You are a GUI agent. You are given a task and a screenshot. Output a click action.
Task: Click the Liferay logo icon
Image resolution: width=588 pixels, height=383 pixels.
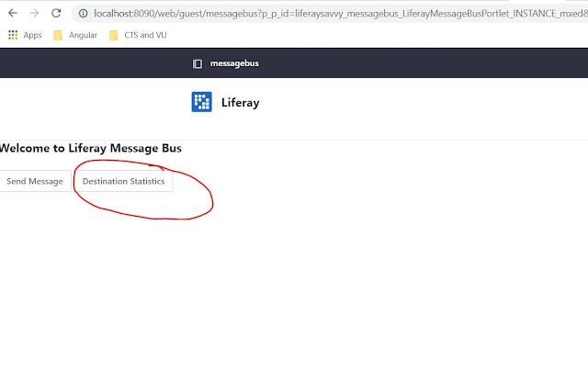tap(202, 102)
